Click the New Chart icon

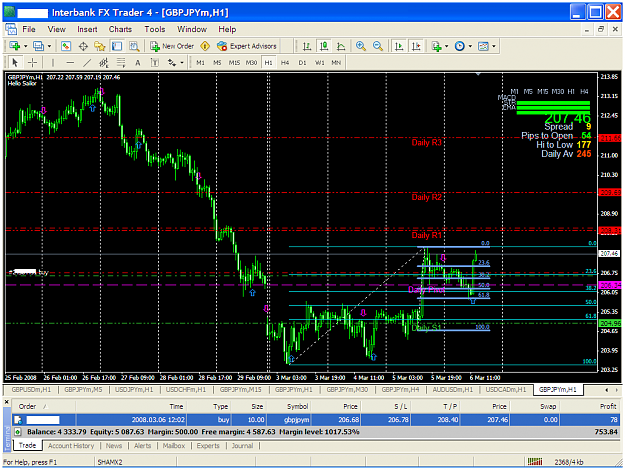pos(15,46)
